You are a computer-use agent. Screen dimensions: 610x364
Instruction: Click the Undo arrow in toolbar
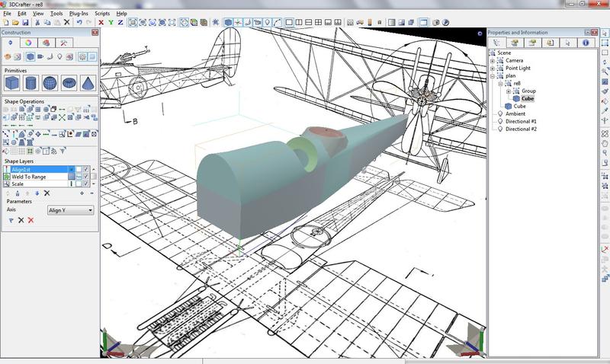click(79, 23)
